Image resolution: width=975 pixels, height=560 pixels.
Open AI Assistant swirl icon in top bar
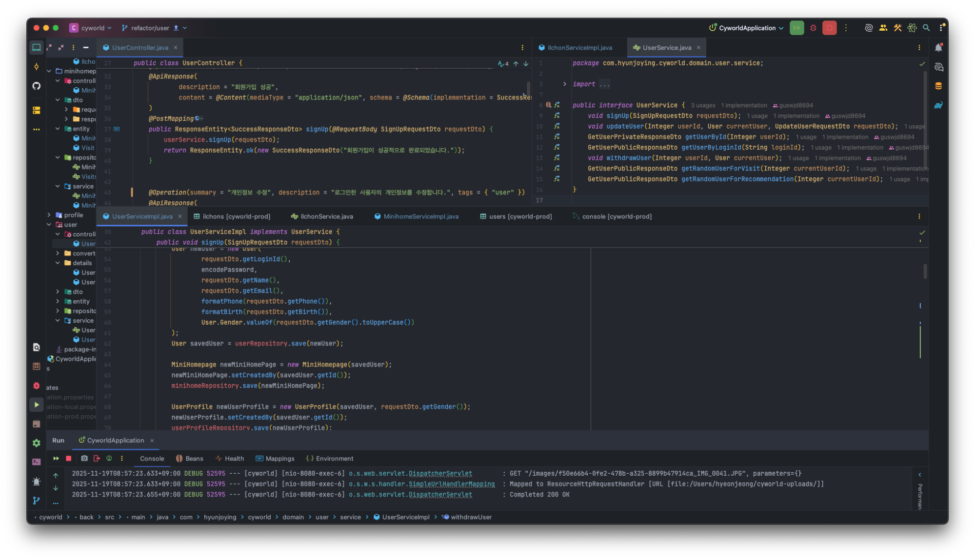(x=869, y=28)
